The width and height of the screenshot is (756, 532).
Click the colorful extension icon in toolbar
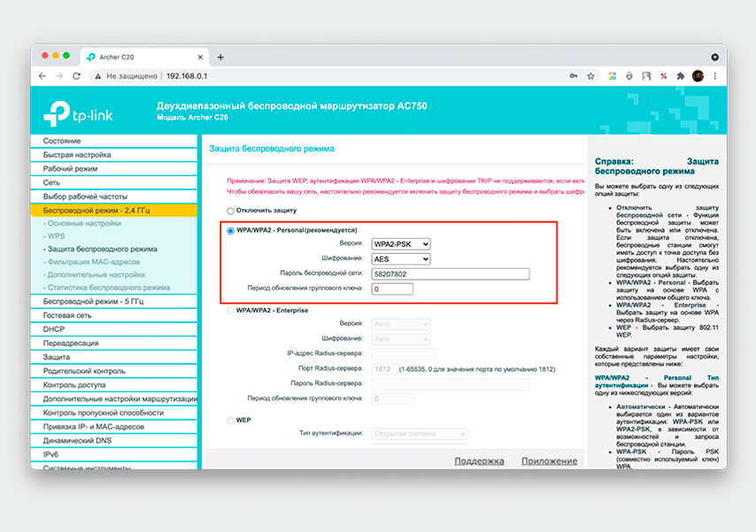click(612, 76)
